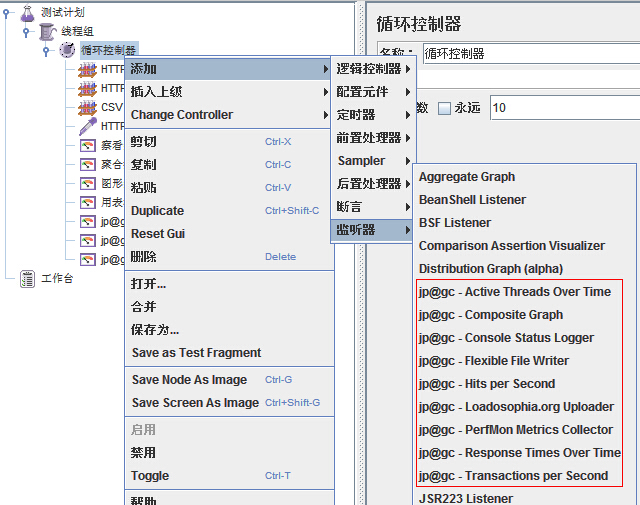Click the 循环控制器 tree node icon
This screenshot has width=640, height=505.
click(67, 50)
